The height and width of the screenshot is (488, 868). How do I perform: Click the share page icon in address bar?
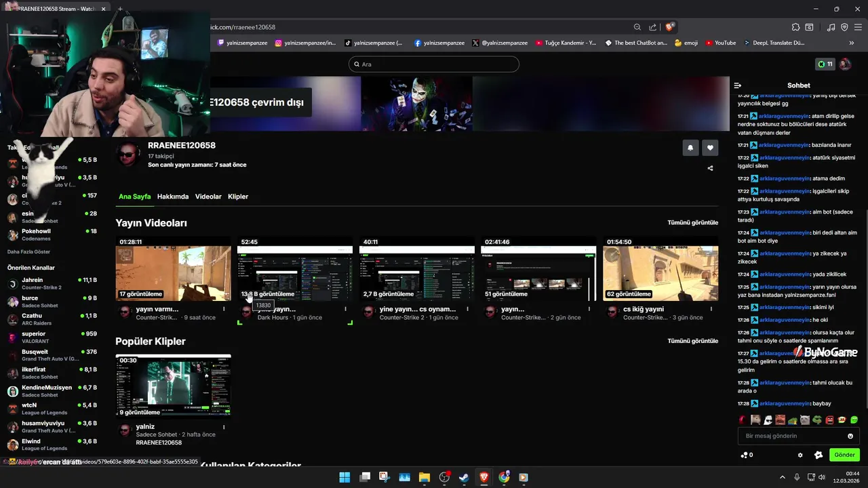click(x=652, y=27)
